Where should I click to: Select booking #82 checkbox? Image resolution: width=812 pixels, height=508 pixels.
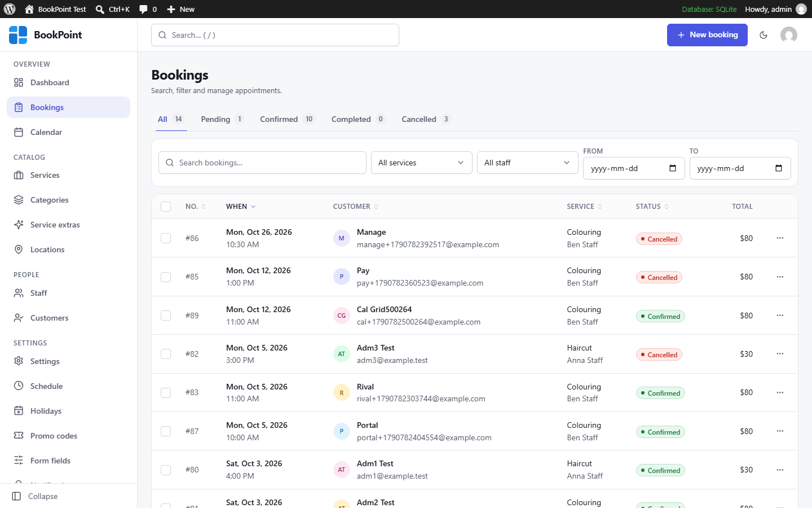pos(166,354)
